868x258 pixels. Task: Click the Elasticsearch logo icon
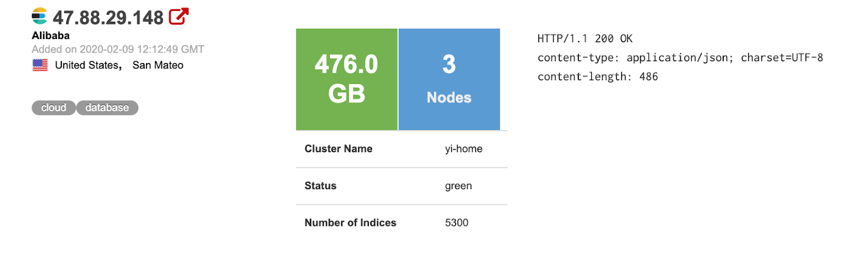pos(39,16)
